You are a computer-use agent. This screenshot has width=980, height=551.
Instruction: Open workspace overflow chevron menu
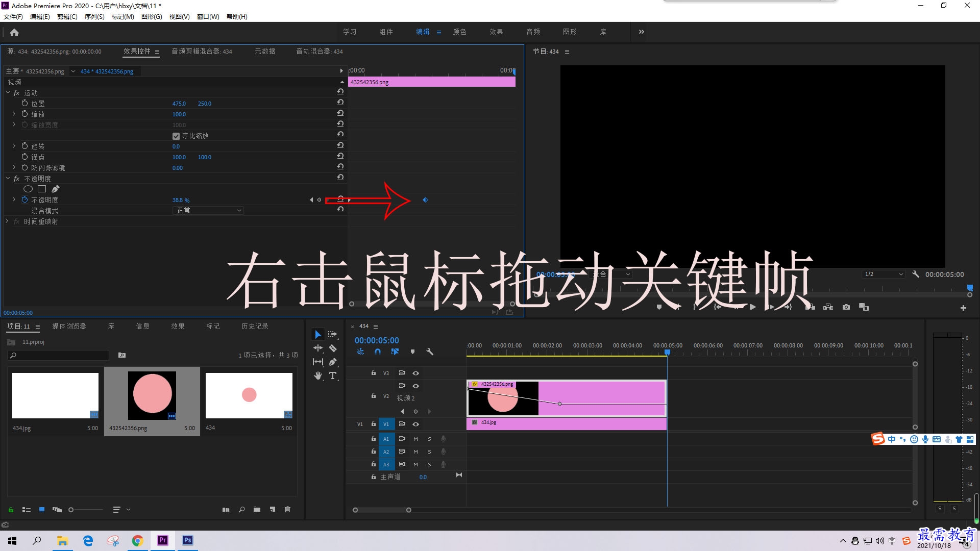coord(641,32)
